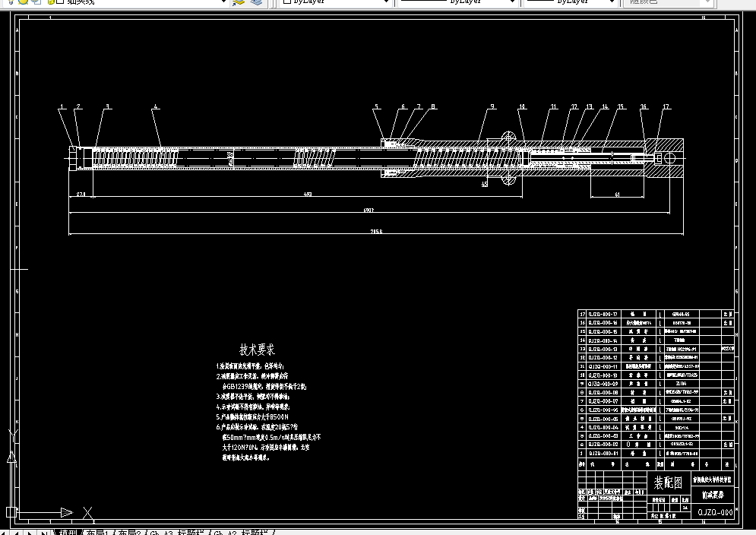
Task: Open the Gb_A3 标题栏 layout tab
Action: pos(179,532)
